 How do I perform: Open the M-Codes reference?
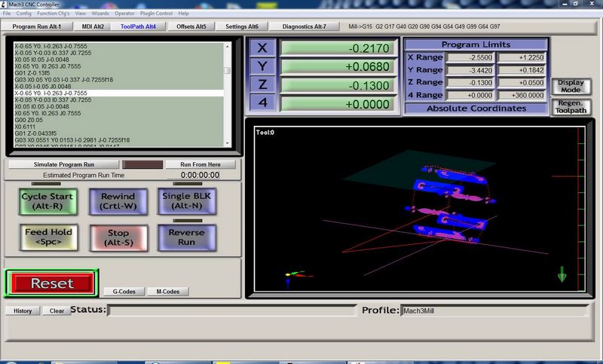(167, 292)
